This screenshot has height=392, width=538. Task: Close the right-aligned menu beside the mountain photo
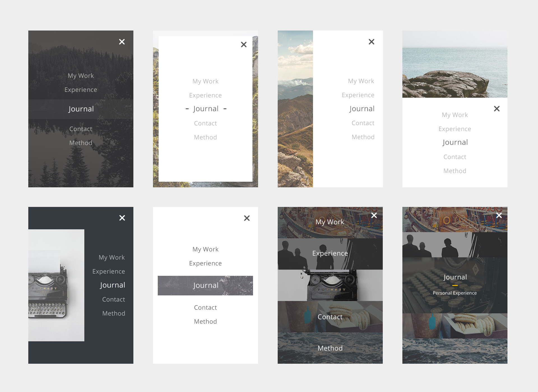[x=372, y=42]
